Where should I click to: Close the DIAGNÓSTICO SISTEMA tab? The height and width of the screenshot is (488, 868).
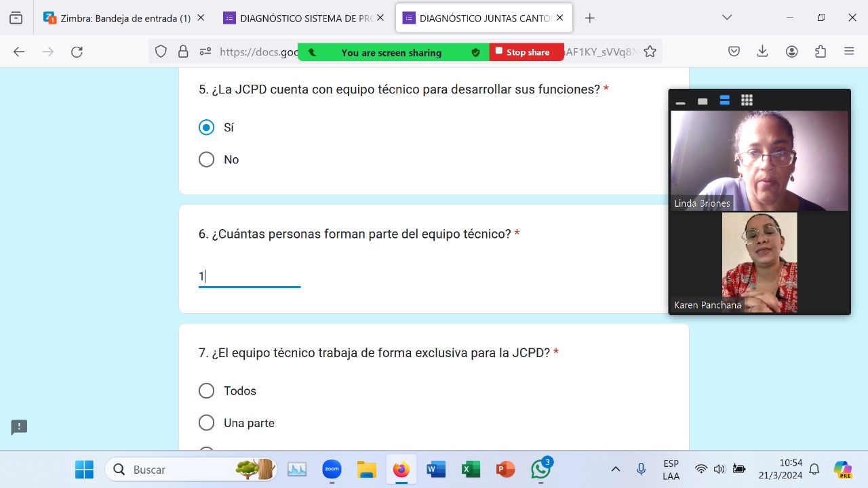pos(380,18)
